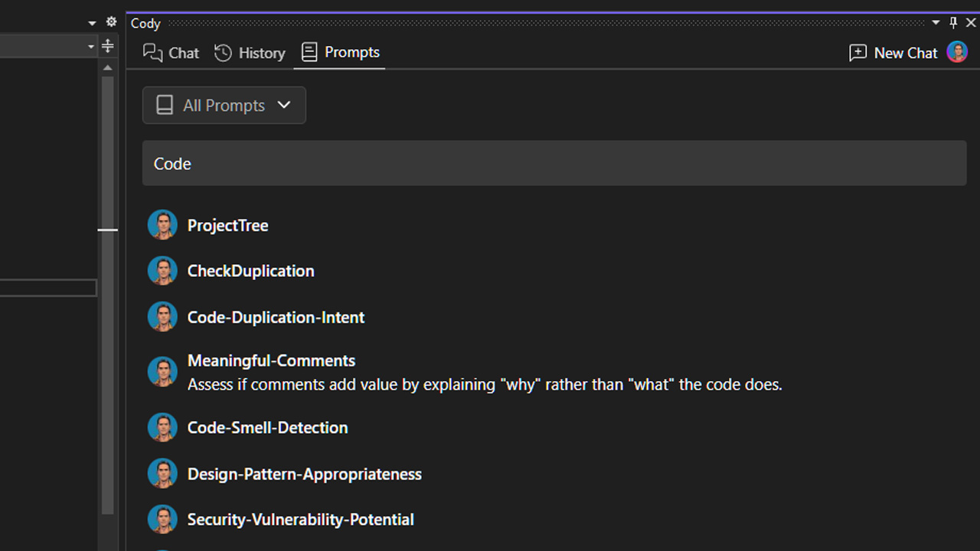Click the avatar beside CheckDuplication prompt

162,271
